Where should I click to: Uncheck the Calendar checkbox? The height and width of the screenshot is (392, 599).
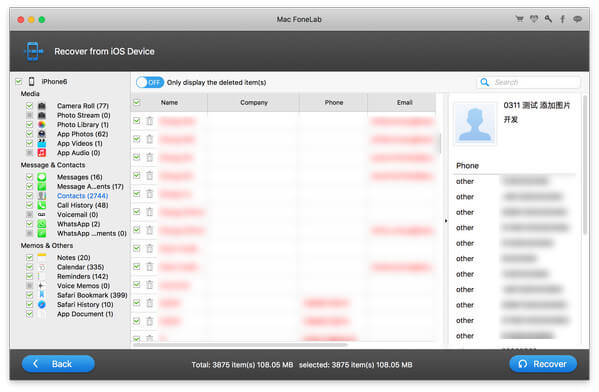click(x=29, y=267)
